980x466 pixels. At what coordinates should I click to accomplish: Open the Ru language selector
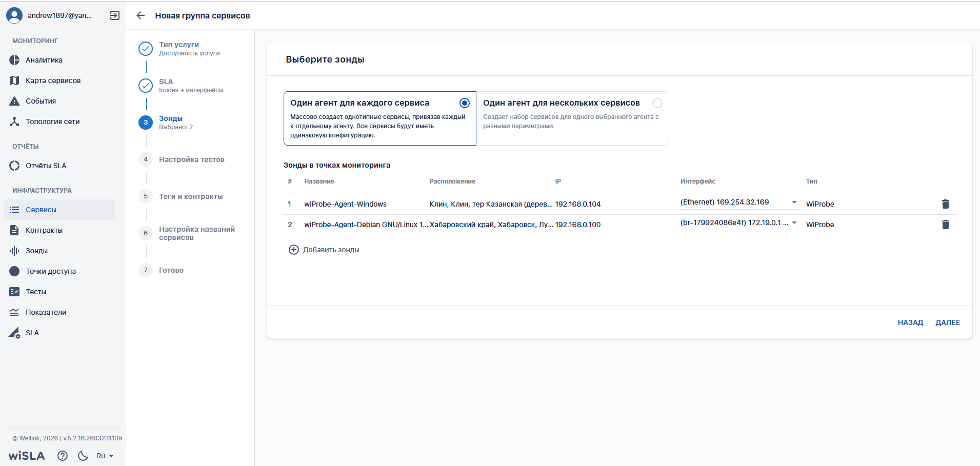click(105, 456)
